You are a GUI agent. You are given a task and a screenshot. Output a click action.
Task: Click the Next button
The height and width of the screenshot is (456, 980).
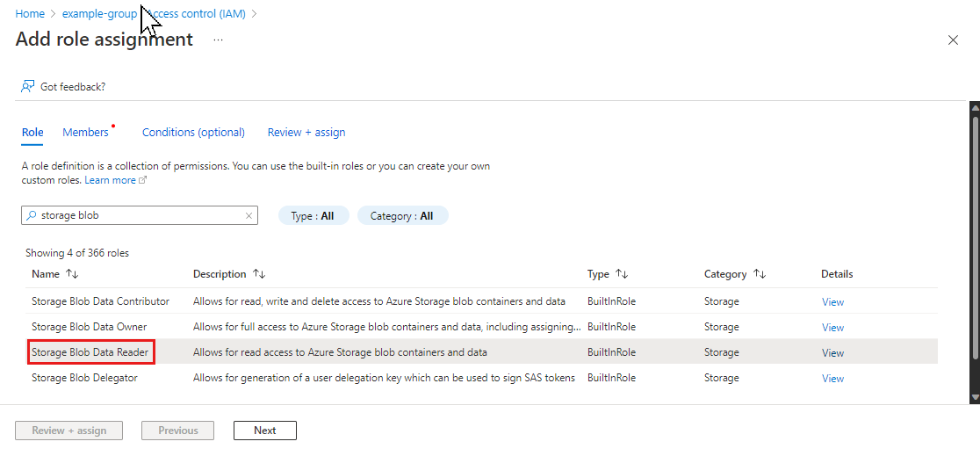(264, 431)
